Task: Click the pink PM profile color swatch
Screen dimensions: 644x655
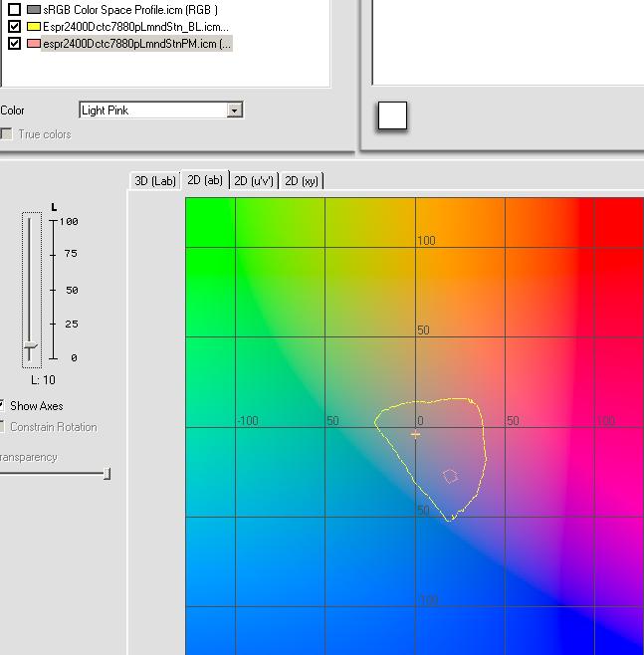Action: tap(34, 43)
